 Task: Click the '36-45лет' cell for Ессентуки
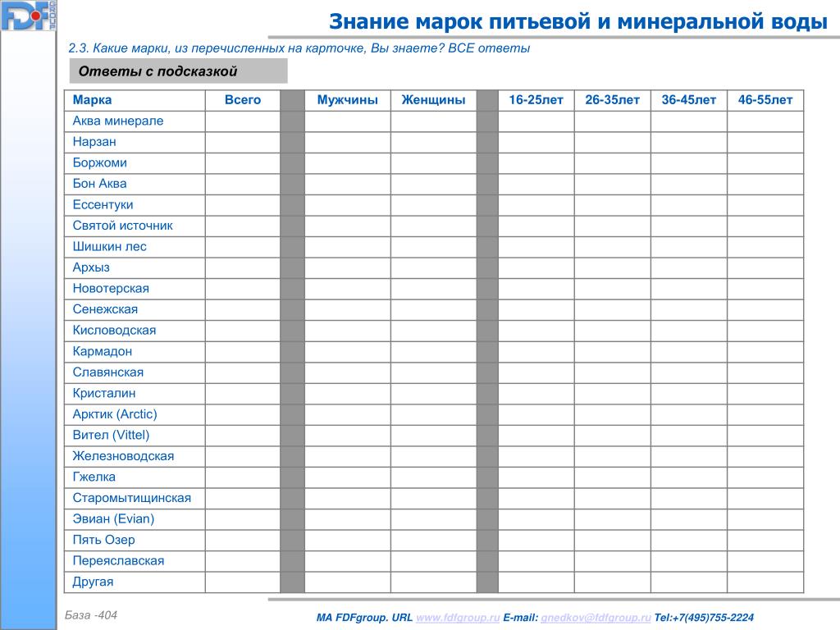coord(689,204)
